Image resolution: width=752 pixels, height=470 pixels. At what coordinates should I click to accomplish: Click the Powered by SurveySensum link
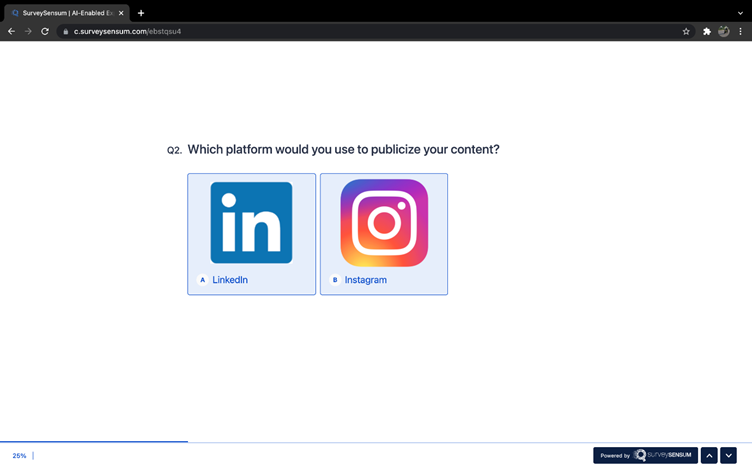(645, 455)
